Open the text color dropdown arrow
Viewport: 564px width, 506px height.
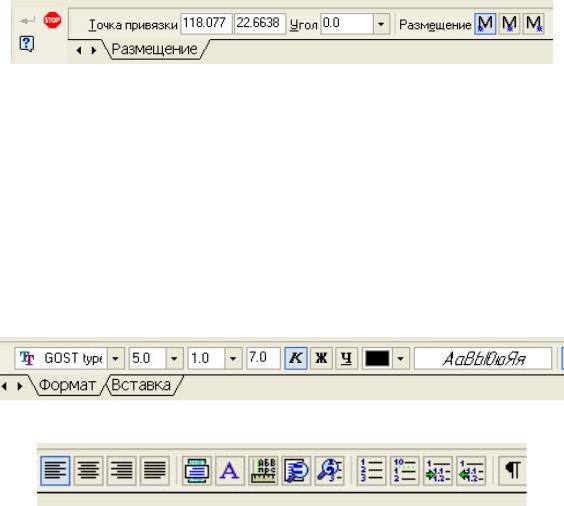point(400,359)
